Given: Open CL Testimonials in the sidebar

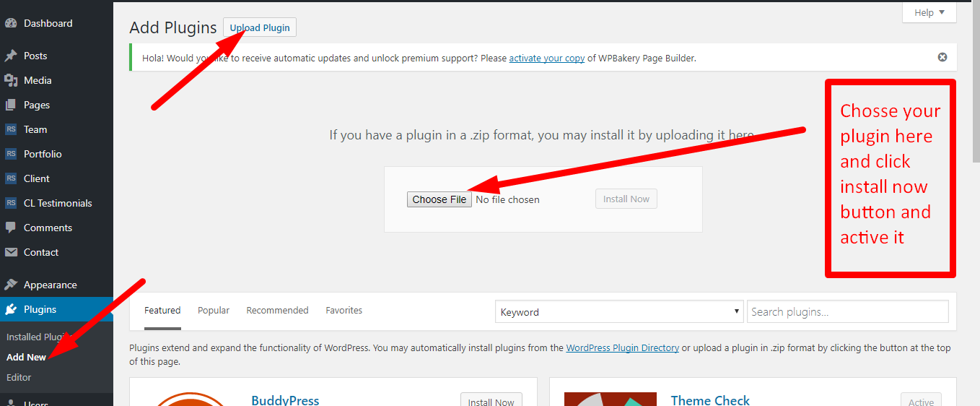Looking at the screenshot, I should [56, 203].
